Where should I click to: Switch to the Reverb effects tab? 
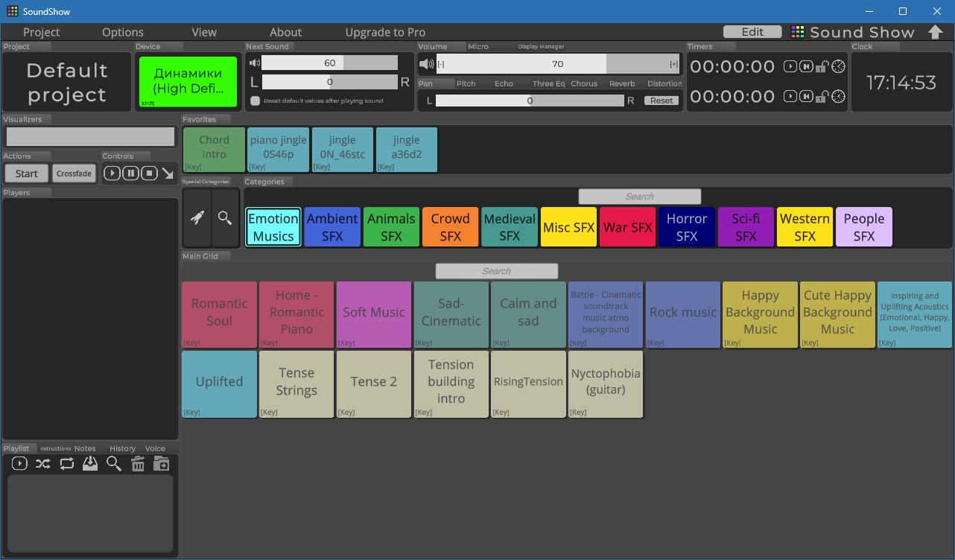[x=622, y=83]
